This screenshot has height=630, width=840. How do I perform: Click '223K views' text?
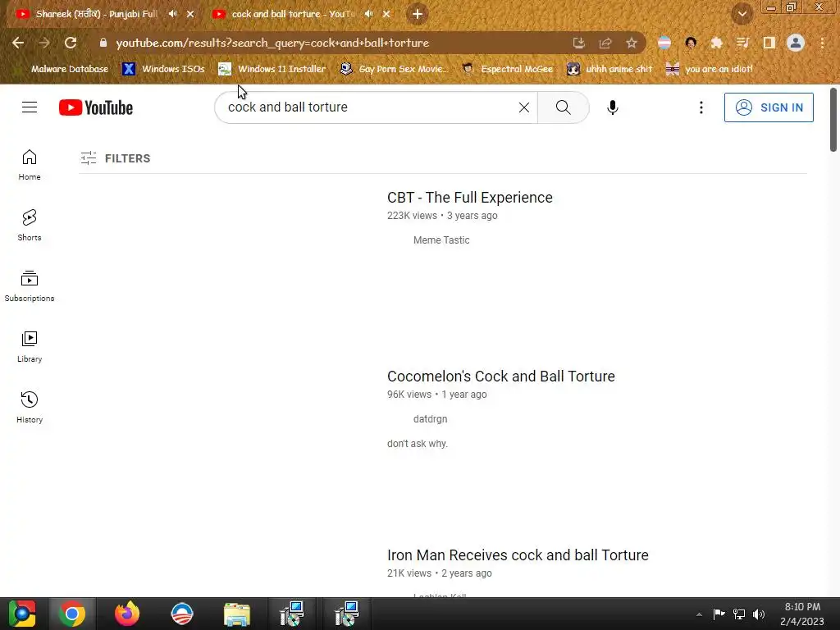[412, 216]
